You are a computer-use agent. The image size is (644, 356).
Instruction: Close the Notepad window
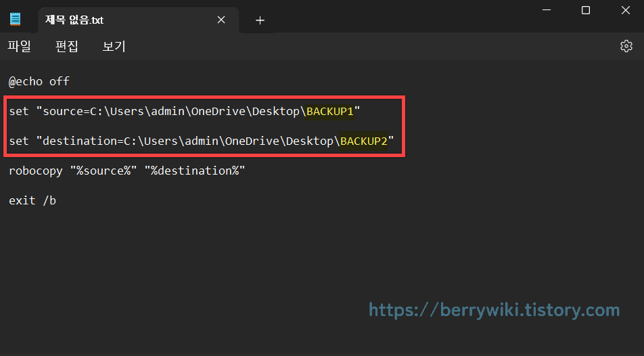pos(625,10)
